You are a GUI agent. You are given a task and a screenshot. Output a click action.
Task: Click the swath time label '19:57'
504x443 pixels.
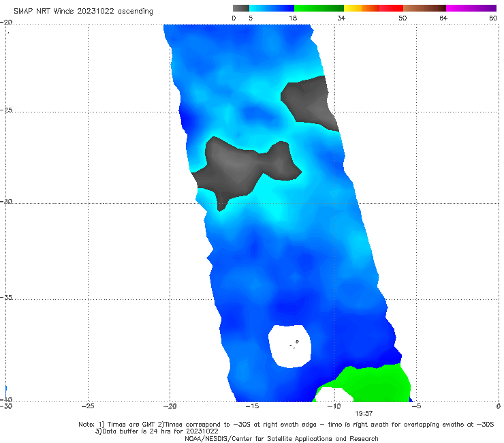pos(364,414)
